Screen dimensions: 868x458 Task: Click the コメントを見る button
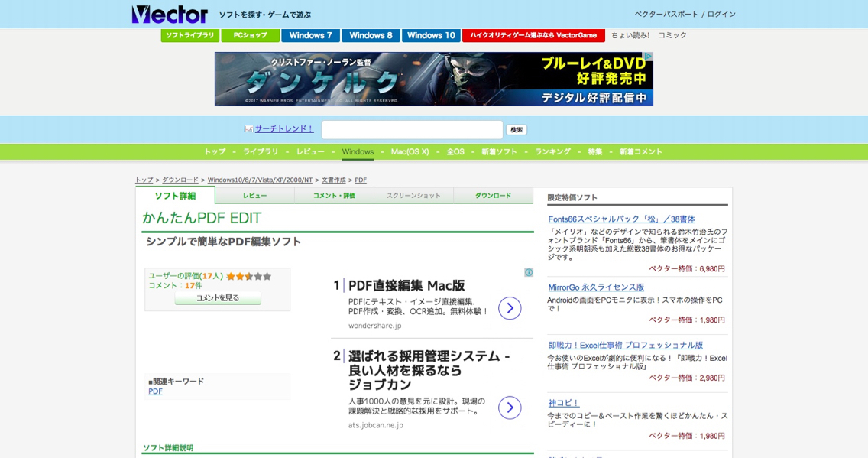[218, 298]
